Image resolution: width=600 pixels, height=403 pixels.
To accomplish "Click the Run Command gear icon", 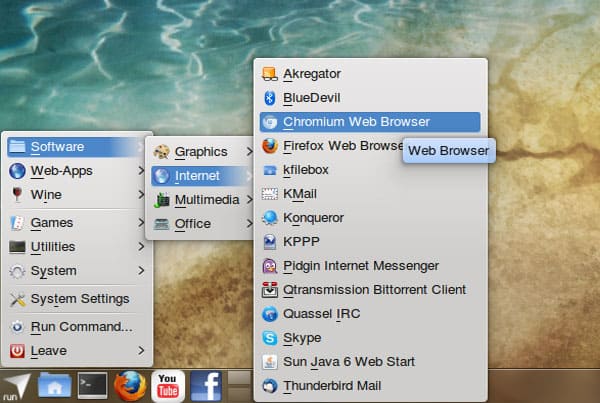I will (x=17, y=327).
